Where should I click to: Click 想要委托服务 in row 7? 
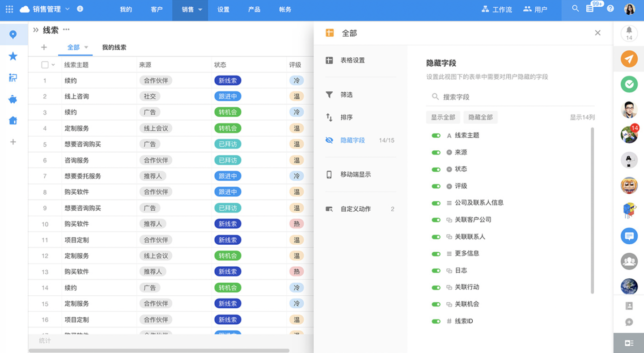[x=83, y=176]
